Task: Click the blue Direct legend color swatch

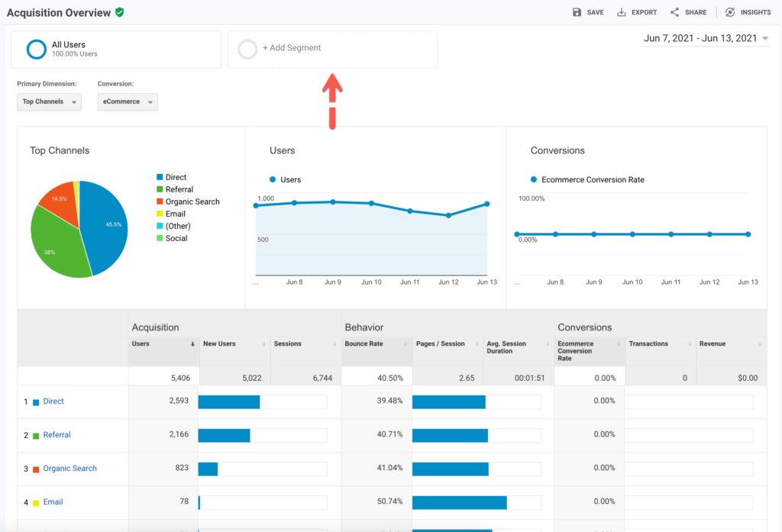Action: point(160,177)
